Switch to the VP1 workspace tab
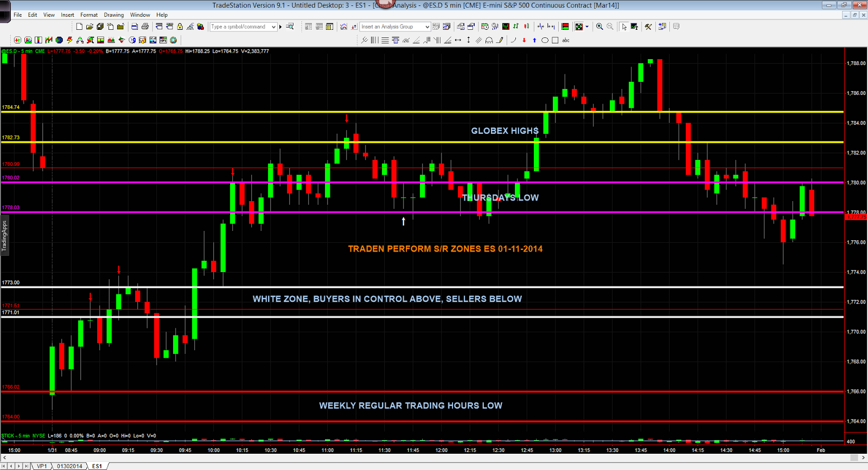Viewport: 868px width, 470px height. pyautogui.click(x=42, y=466)
